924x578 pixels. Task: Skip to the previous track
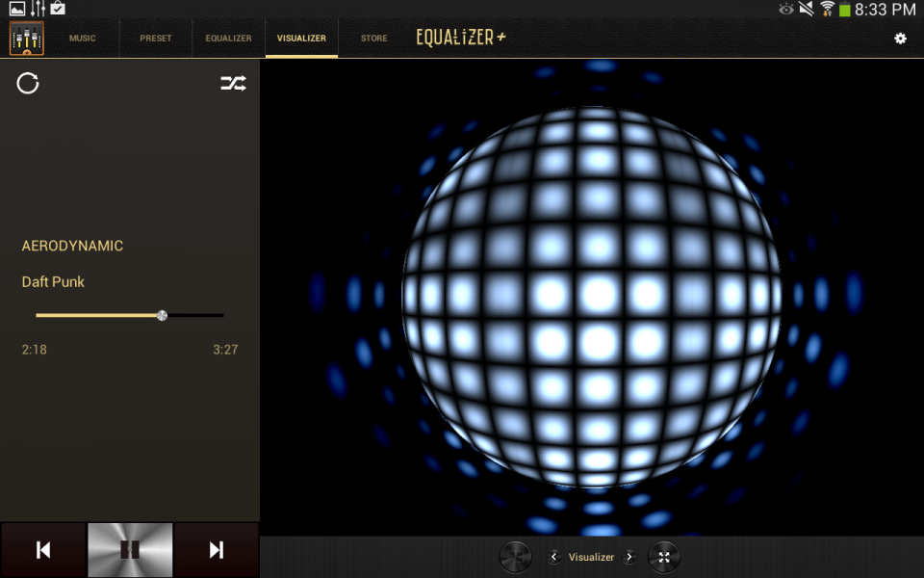43,550
